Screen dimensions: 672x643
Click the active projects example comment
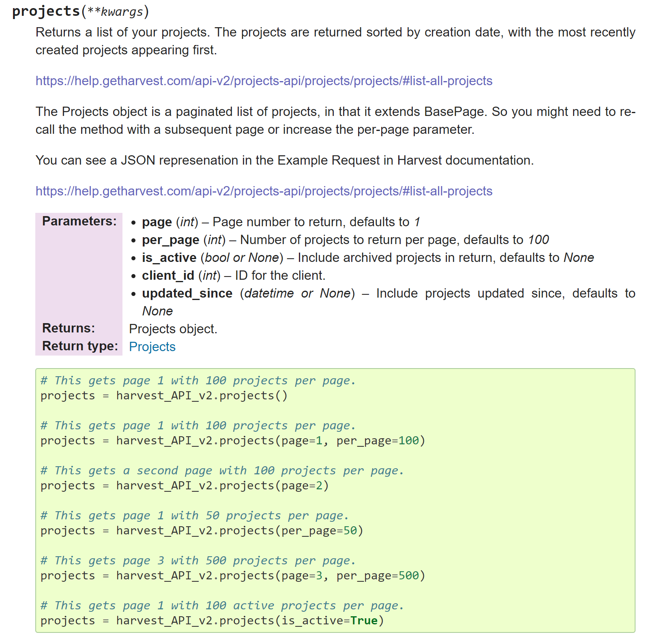pyautogui.click(x=221, y=605)
